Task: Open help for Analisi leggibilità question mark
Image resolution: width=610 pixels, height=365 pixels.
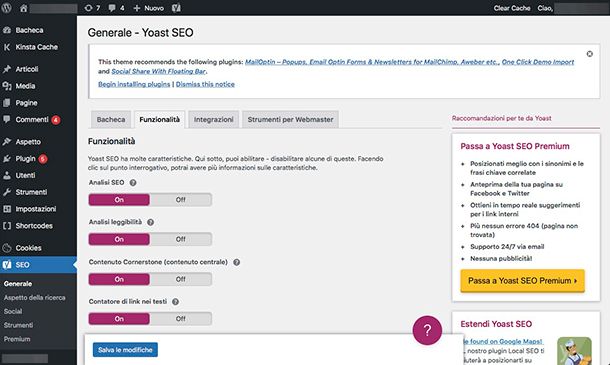Action: coord(151,222)
